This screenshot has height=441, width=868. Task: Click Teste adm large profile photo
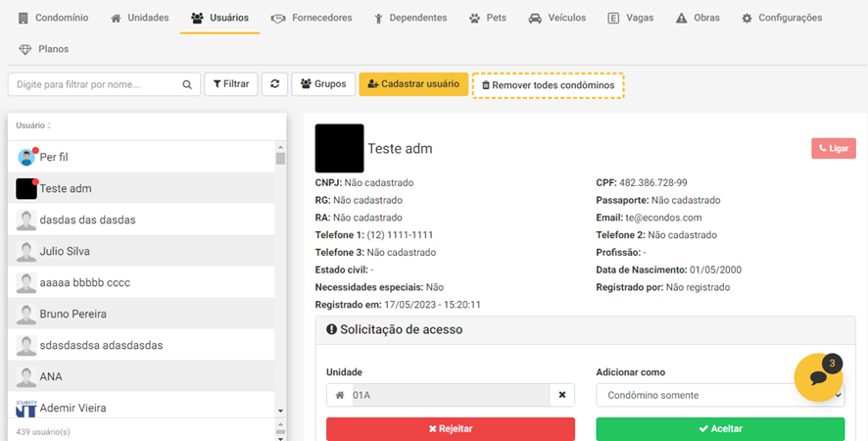pos(339,149)
